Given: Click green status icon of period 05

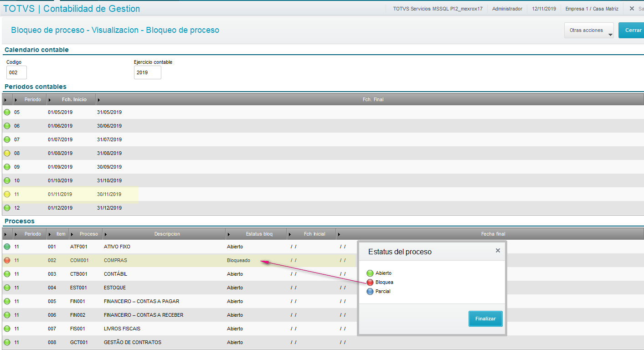Looking at the screenshot, I should 7,112.
